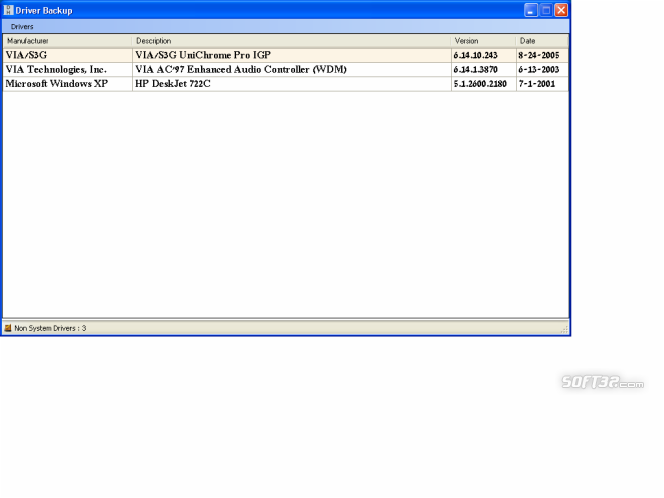Click version 5.1.2600.2180 cell
Viewport: 664px width, 498px height.
(x=484, y=84)
